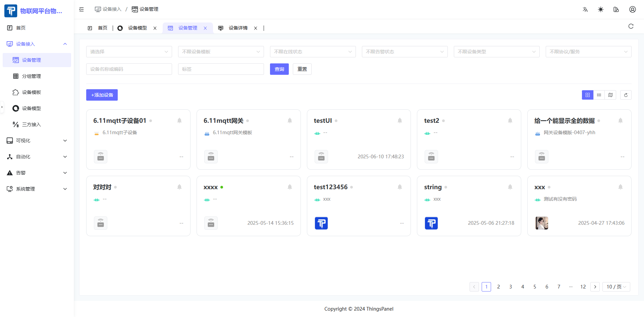Screen dimensions: 644x317
Task: Close the 设备模型 tab
Action: pyautogui.click(x=155, y=28)
